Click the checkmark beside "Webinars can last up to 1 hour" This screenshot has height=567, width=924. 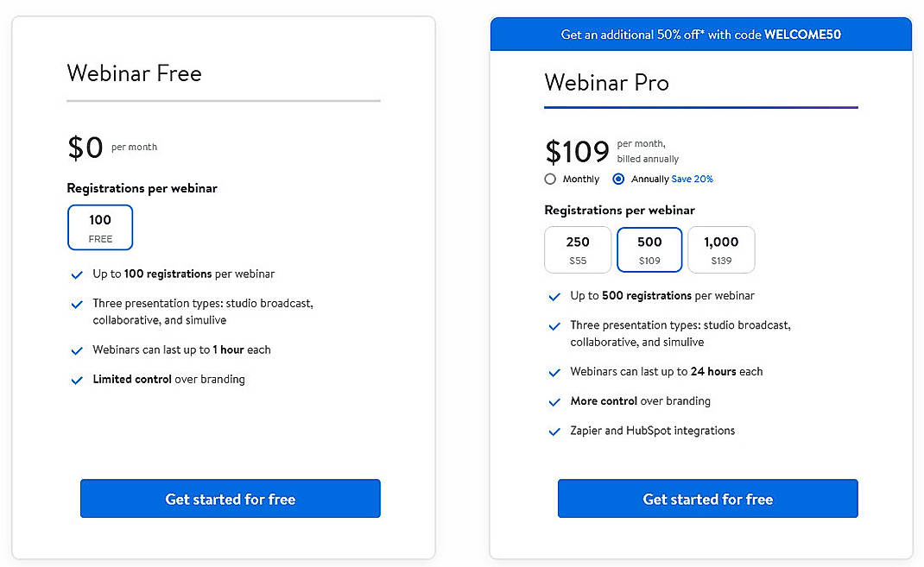click(77, 350)
